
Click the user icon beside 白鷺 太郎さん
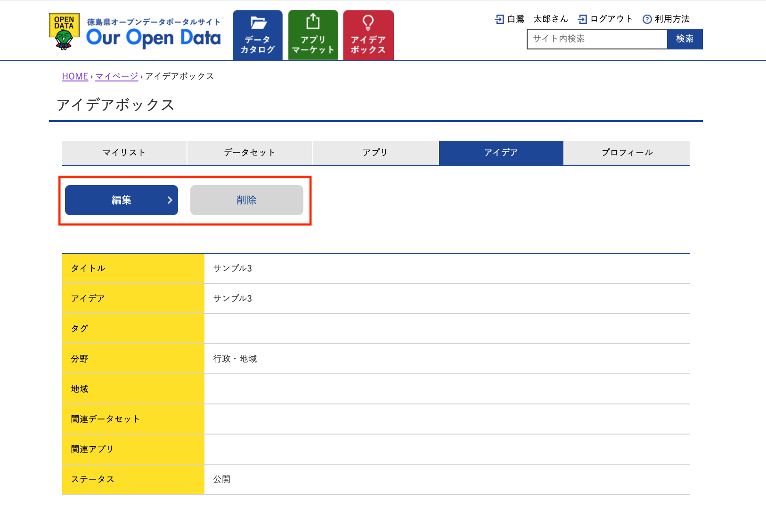point(499,19)
